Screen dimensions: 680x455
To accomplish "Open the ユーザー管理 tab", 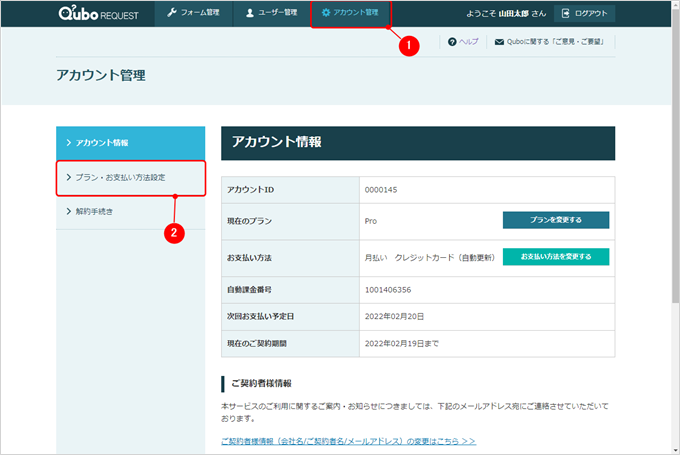I will (271, 13).
